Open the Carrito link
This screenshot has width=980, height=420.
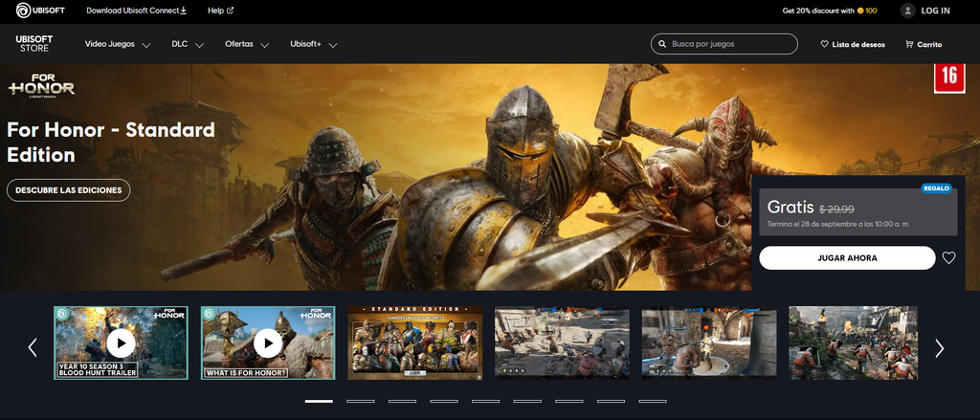(x=929, y=44)
